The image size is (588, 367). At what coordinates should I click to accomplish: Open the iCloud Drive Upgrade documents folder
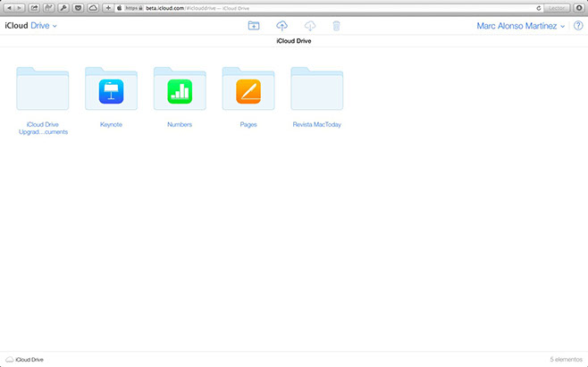click(x=43, y=90)
